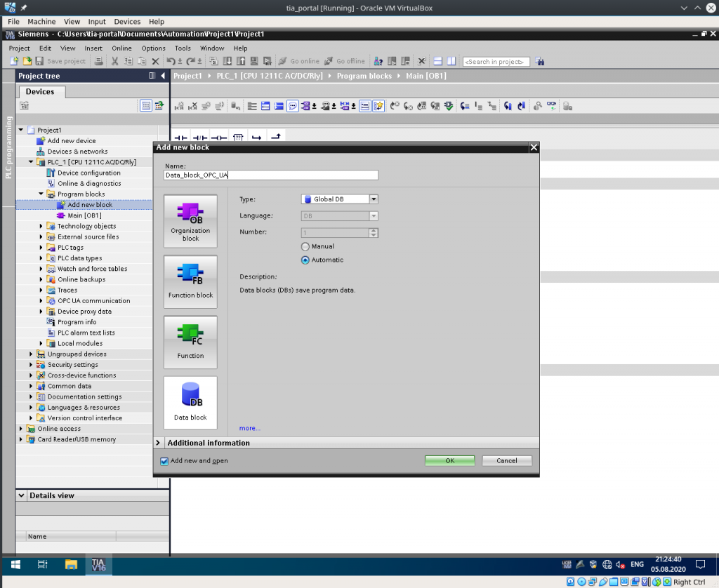Open the Windows Start menu
Screen dimensions: 719x588
click(15, 564)
